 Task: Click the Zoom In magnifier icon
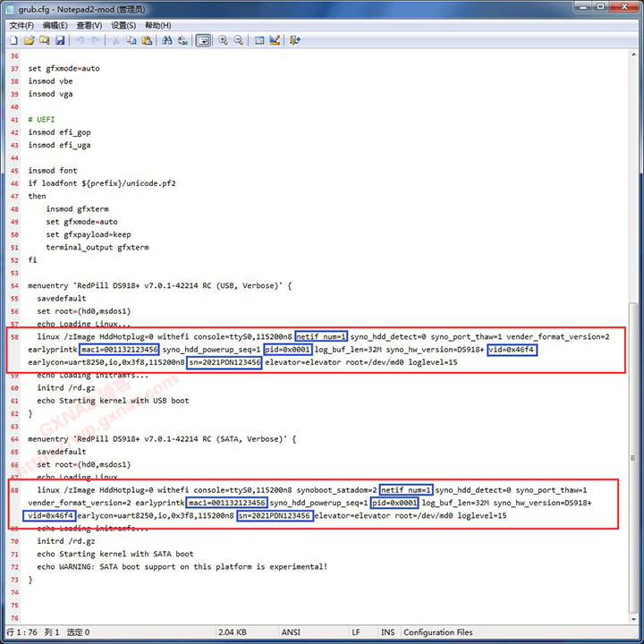[224, 41]
